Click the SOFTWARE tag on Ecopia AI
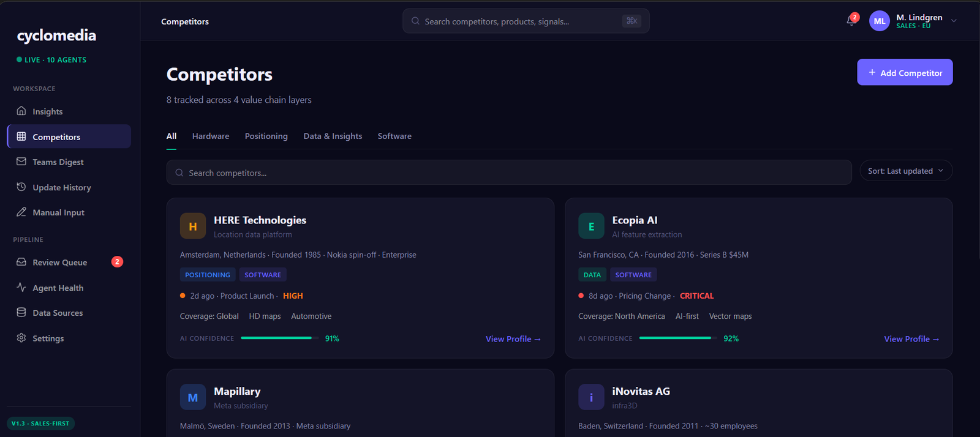 pyautogui.click(x=633, y=275)
